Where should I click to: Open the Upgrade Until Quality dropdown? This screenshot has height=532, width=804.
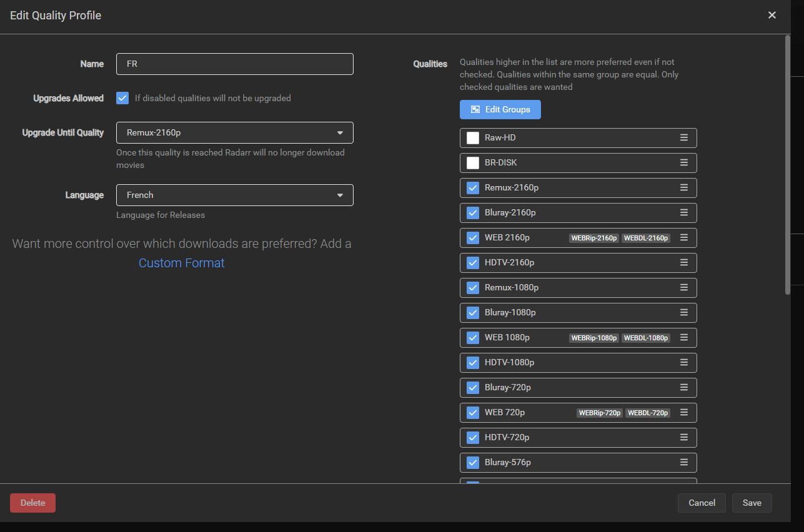coord(234,132)
